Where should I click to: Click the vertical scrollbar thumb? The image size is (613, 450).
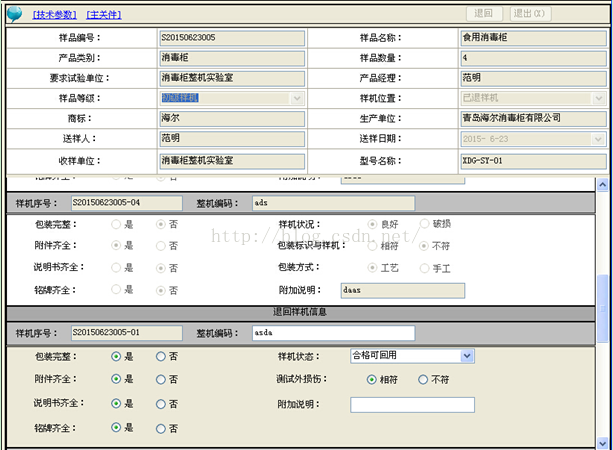(602, 308)
